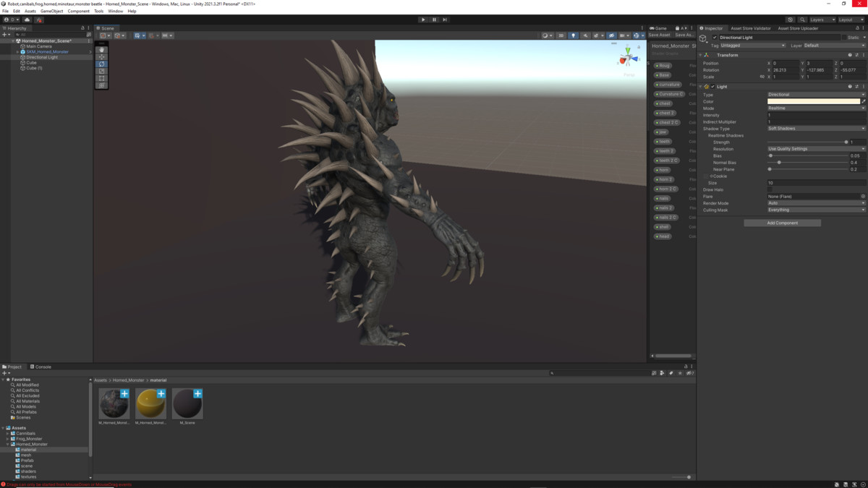868x488 pixels.
Task: Click the Step frame button
Action: coord(445,20)
